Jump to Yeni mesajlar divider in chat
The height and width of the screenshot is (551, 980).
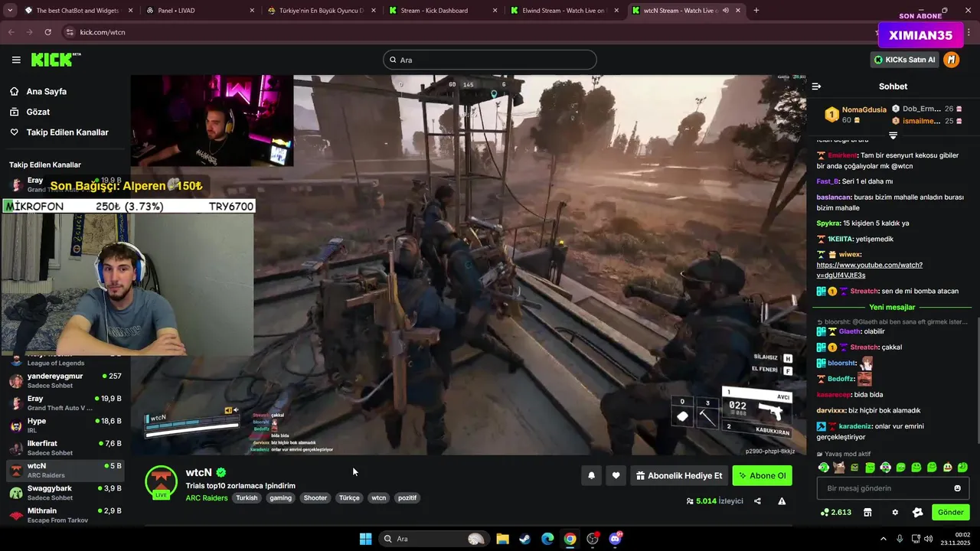click(x=892, y=307)
